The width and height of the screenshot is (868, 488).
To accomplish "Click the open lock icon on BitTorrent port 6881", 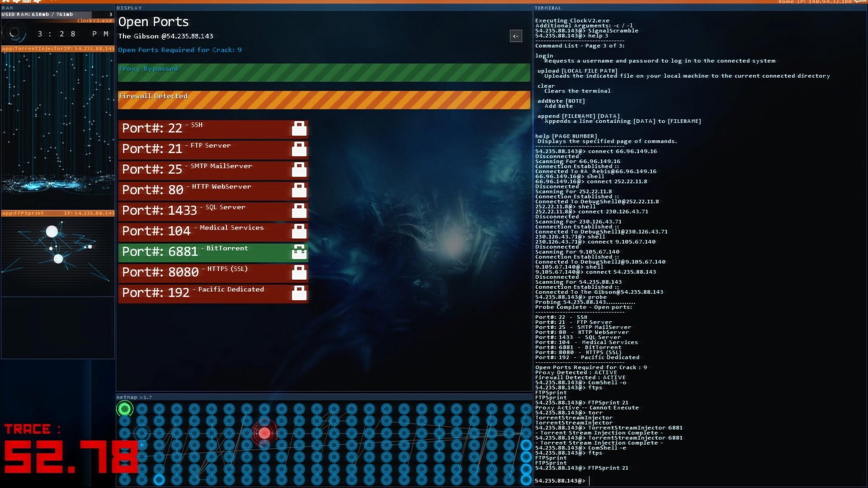I will (299, 252).
